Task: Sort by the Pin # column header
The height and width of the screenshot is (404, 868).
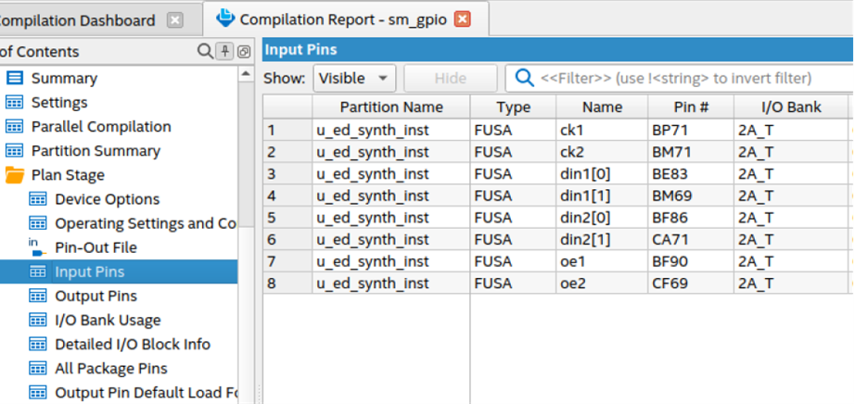Action: tap(690, 107)
